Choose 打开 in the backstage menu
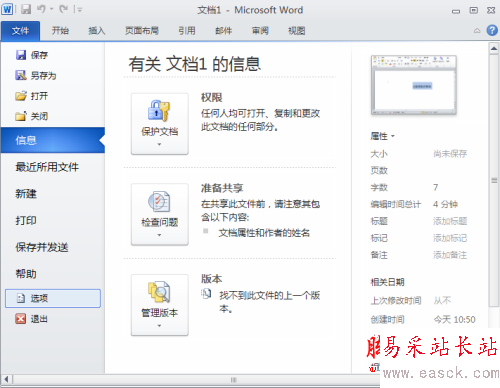Screen dimensions: 500x388 pos(32,96)
